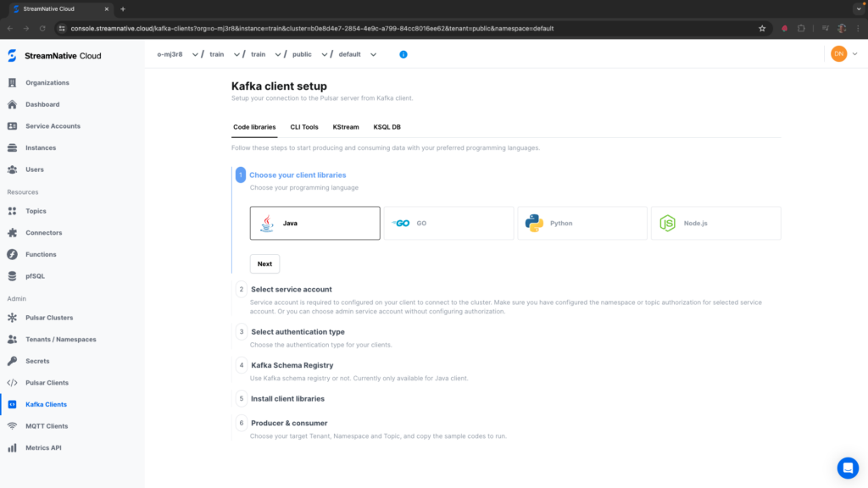Expand the default namespace dropdown
868x488 pixels.
click(x=373, y=54)
